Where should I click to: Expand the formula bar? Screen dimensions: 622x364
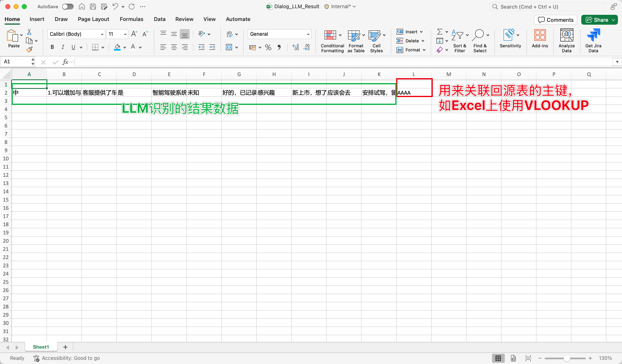tap(617, 62)
